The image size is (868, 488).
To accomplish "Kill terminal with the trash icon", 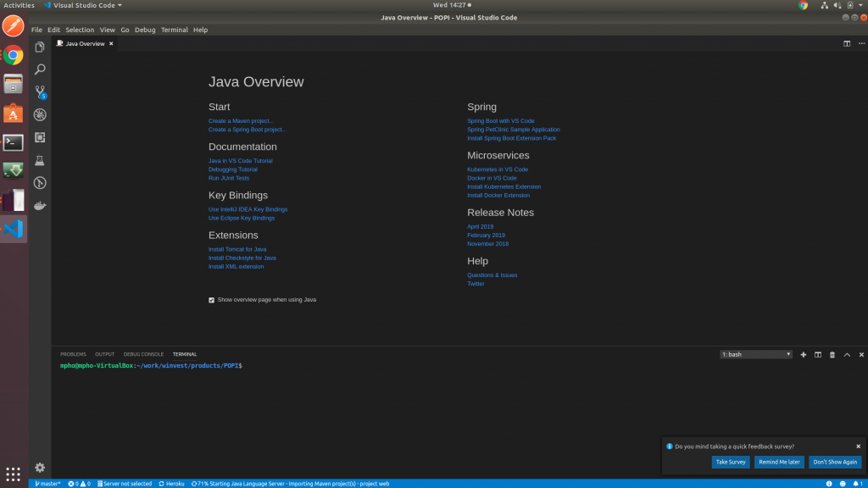I will [x=832, y=354].
